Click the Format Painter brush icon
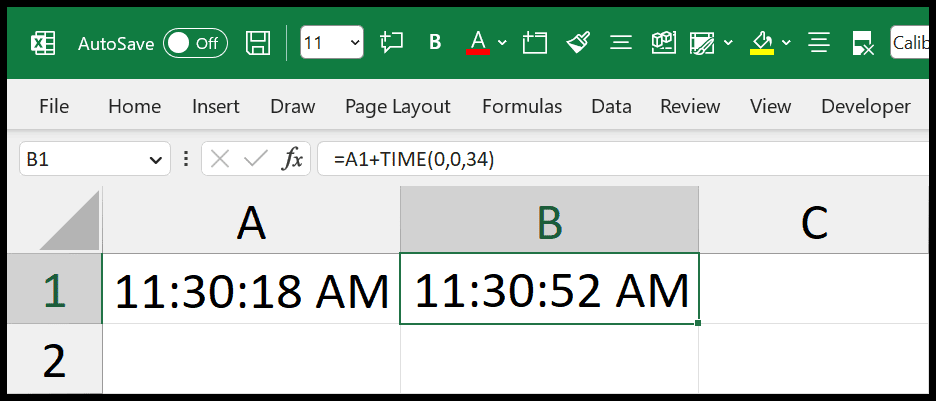The width and height of the screenshot is (936, 401). 578,42
